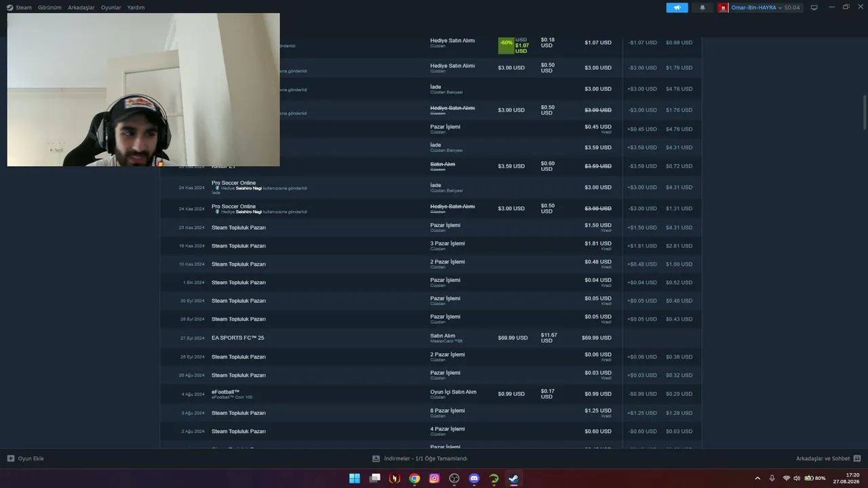The image size is (868, 488).
Task: Open Discord from the taskbar
Action: pyautogui.click(x=474, y=479)
